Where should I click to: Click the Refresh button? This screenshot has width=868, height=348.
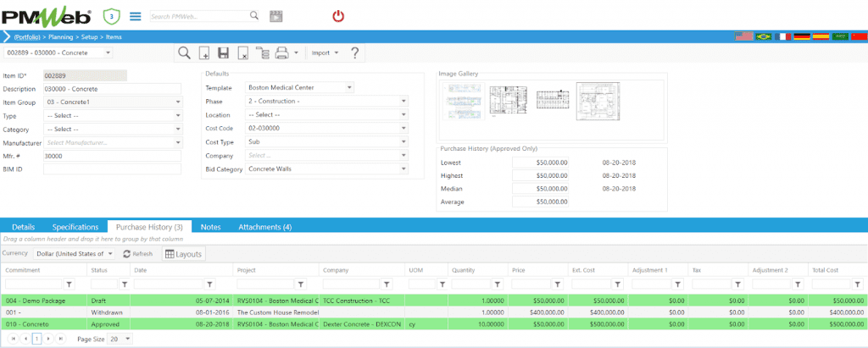(x=137, y=253)
